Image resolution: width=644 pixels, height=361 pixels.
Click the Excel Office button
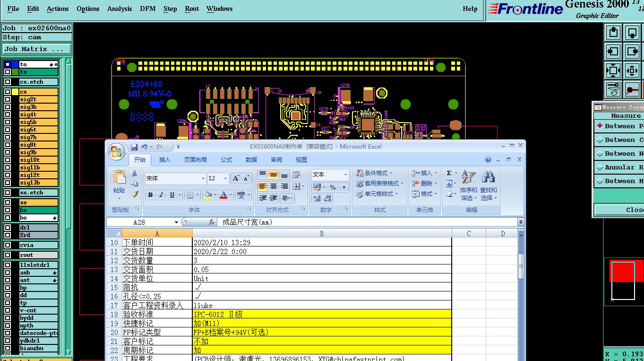[115, 151]
